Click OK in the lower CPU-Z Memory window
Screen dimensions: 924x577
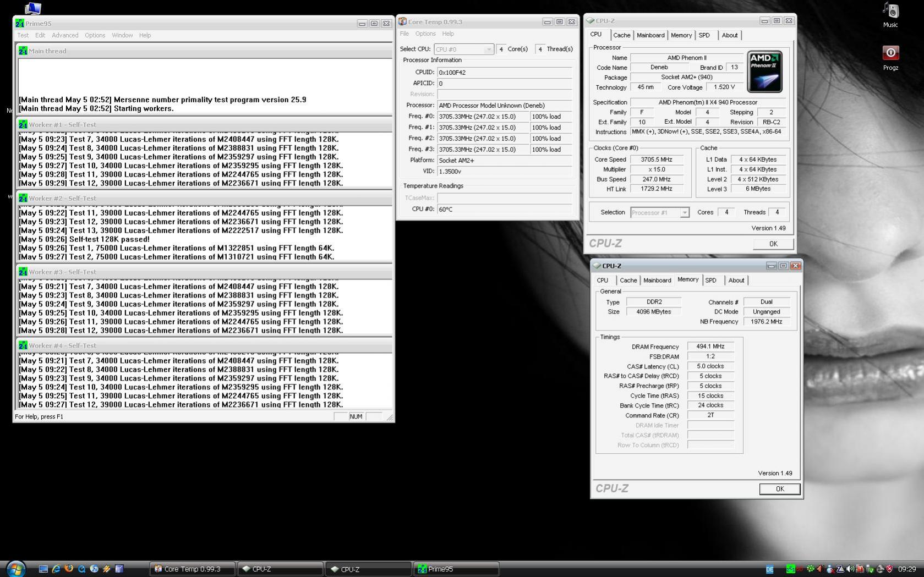(780, 489)
